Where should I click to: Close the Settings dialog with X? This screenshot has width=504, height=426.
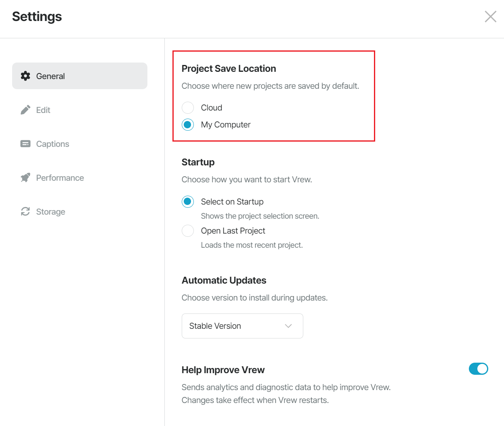click(x=490, y=17)
